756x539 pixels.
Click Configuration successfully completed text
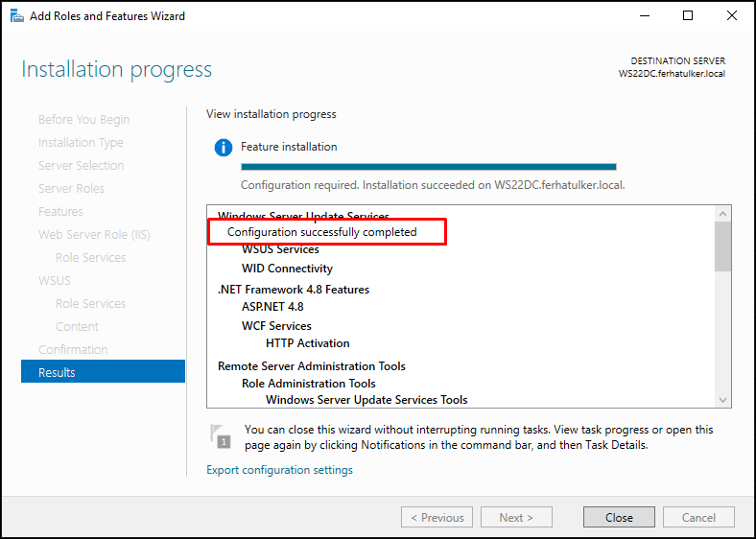[x=321, y=232]
